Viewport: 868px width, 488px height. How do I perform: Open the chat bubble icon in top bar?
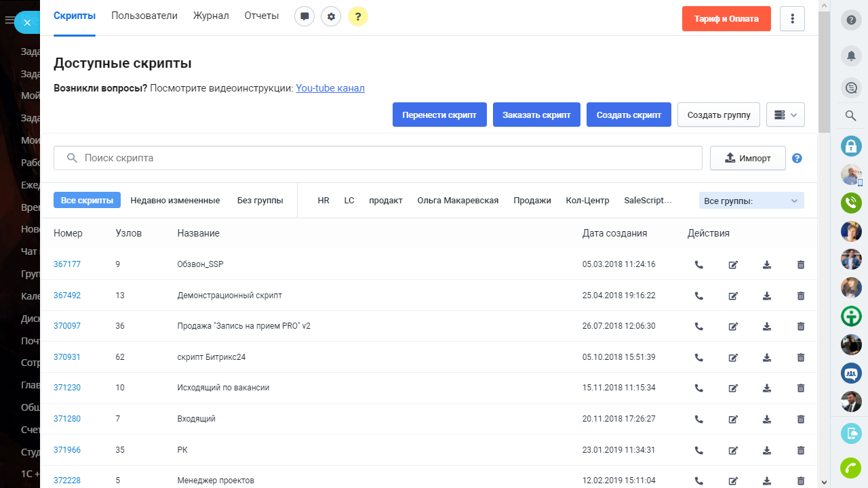click(304, 17)
